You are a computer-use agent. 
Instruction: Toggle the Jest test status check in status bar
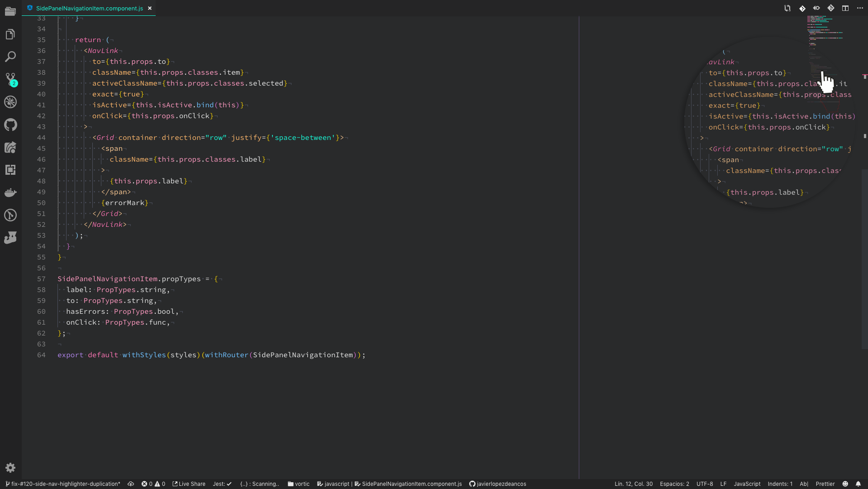(222, 484)
